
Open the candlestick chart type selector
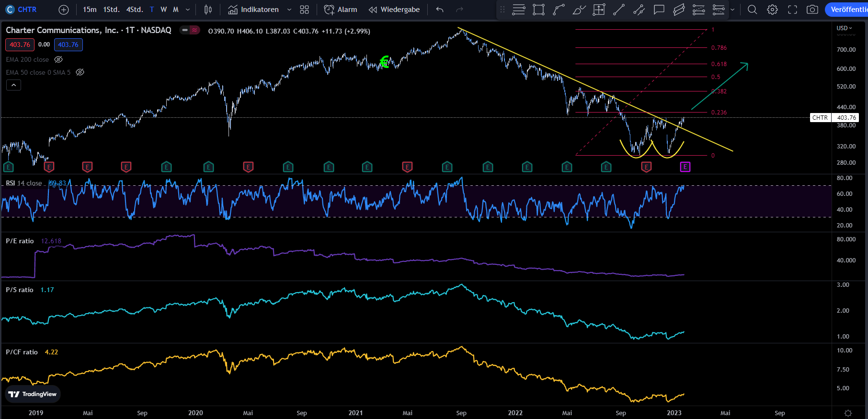[x=208, y=10]
